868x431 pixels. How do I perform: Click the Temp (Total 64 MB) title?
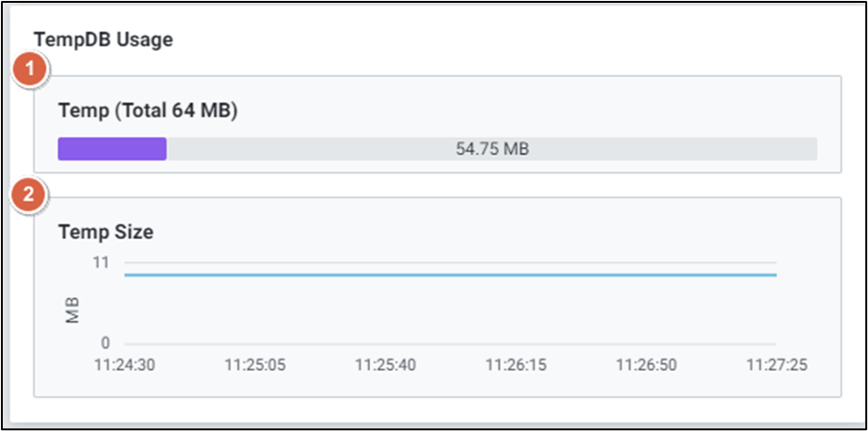pos(147,111)
